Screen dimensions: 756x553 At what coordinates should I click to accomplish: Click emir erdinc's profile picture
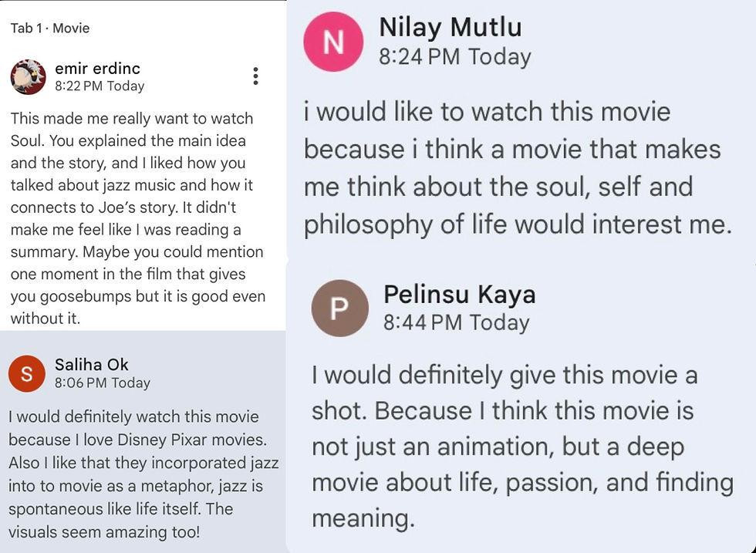(28, 76)
